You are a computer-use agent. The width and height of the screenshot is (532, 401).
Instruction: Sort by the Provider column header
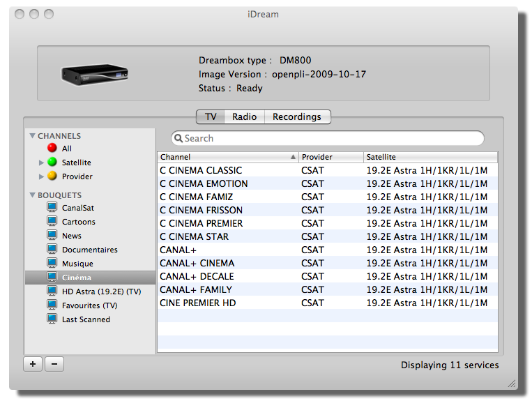(331, 157)
